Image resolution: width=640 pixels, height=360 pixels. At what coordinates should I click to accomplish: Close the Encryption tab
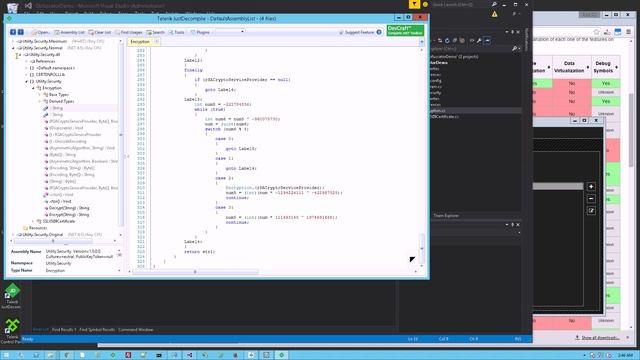pos(156,42)
